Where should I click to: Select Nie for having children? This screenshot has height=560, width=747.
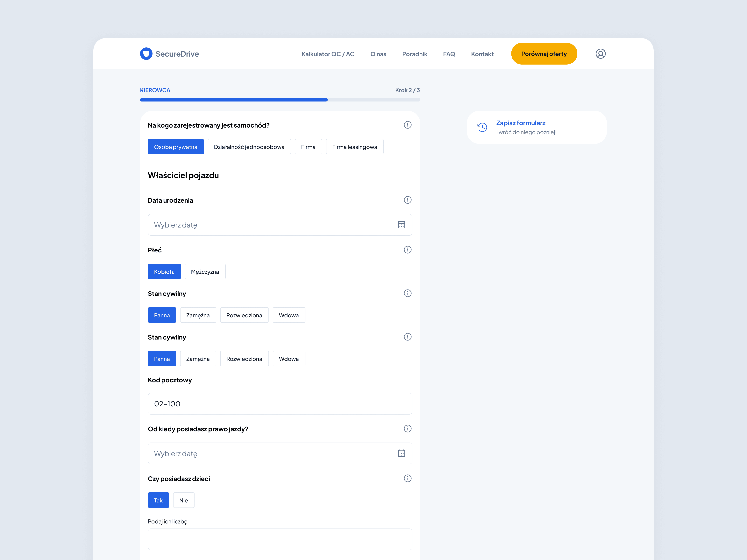coord(183,500)
